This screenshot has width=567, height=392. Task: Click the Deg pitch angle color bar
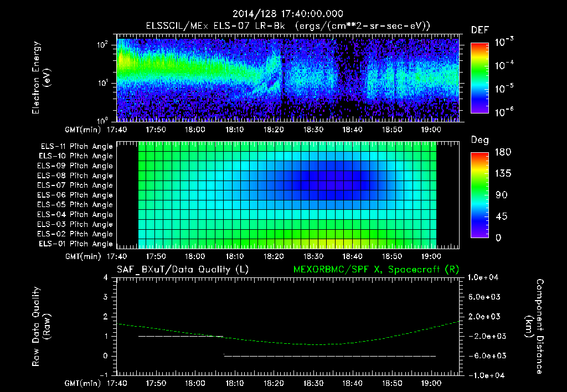click(x=480, y=195)
